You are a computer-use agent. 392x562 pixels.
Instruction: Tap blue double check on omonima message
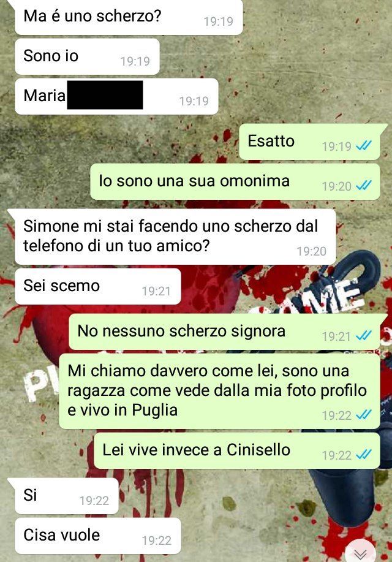(x=364, y=186)
